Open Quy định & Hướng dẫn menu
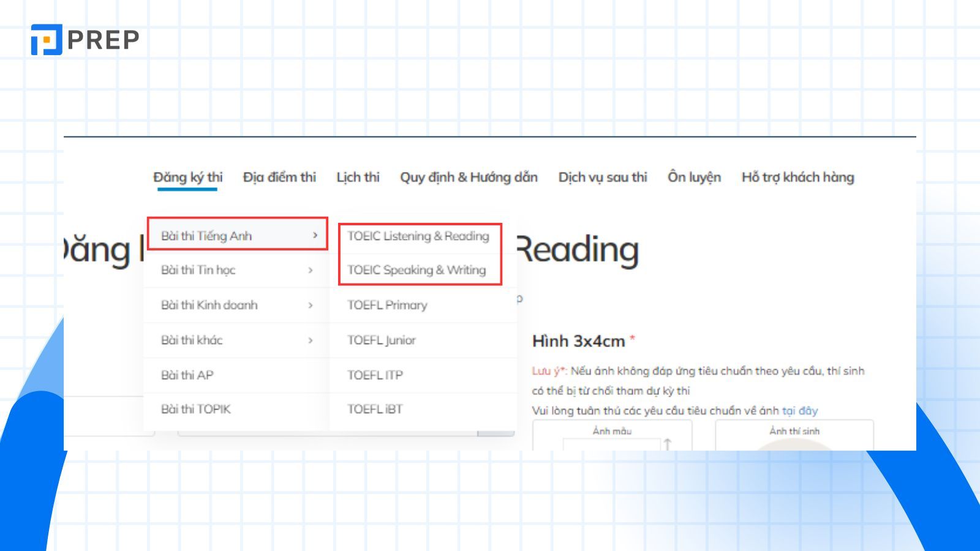Screen dimensions: 980x551 point(469,178)
